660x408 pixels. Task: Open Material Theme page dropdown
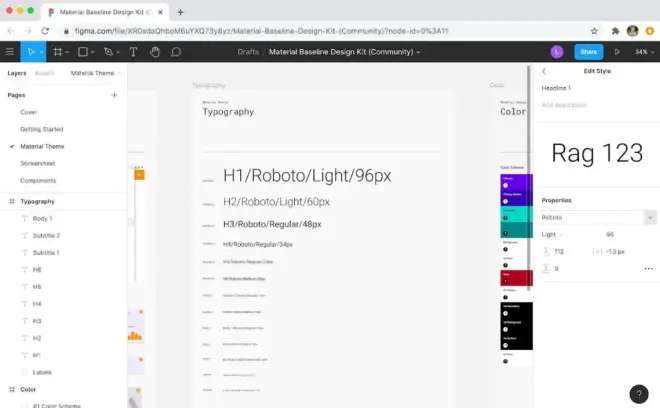(95, 73)
